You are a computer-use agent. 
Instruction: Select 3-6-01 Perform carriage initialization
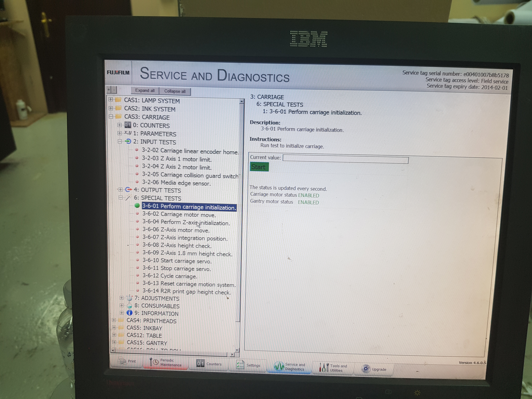(x=189, y=207)
